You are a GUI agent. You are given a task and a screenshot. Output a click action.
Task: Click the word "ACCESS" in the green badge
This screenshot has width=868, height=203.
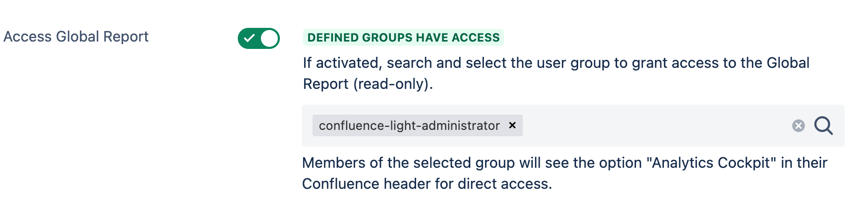pyautogui.click(x=476, y=37)
